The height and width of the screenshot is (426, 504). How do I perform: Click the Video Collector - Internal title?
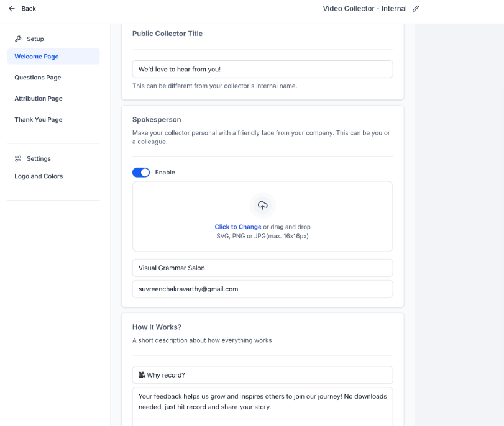[x=364, y=9]
